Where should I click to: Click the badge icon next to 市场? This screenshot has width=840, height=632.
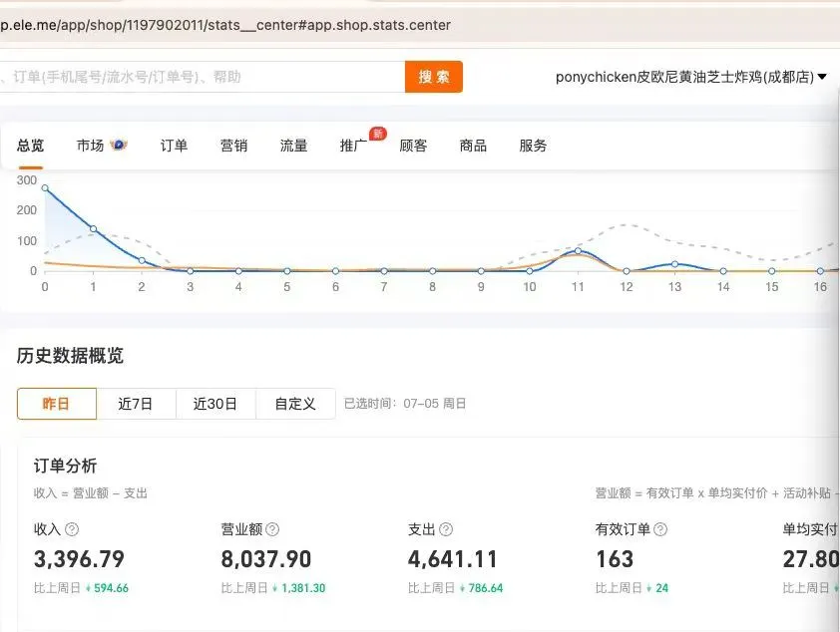118,145
